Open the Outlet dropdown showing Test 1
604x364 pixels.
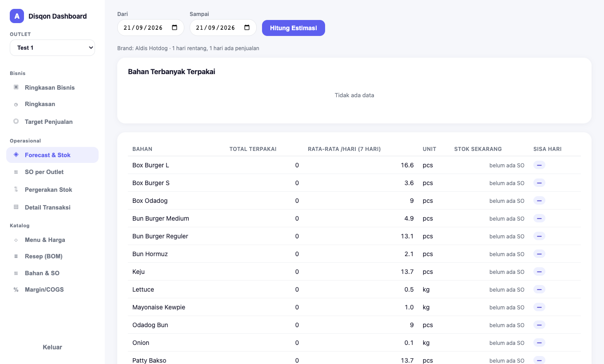point(52,47)
